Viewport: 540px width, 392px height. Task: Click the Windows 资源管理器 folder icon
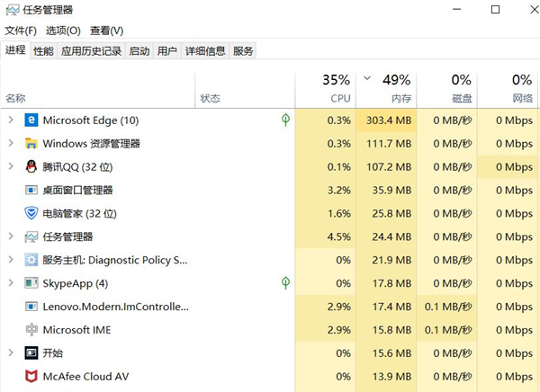(31, 143)
